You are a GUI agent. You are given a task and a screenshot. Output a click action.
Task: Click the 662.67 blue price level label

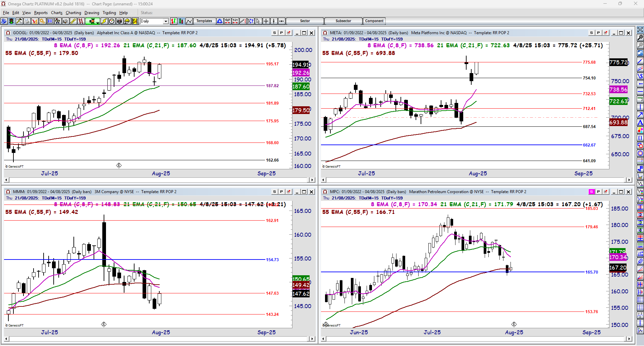point(589,145)
